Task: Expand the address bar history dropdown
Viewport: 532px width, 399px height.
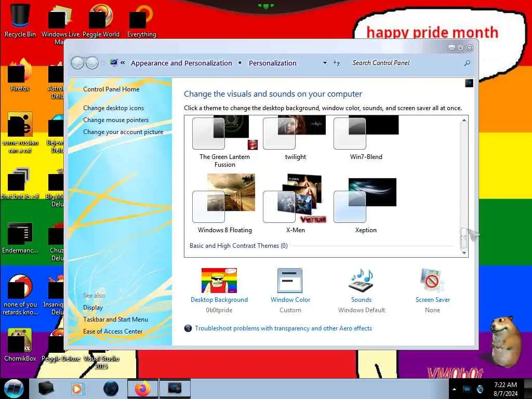Action: [325, 63]
